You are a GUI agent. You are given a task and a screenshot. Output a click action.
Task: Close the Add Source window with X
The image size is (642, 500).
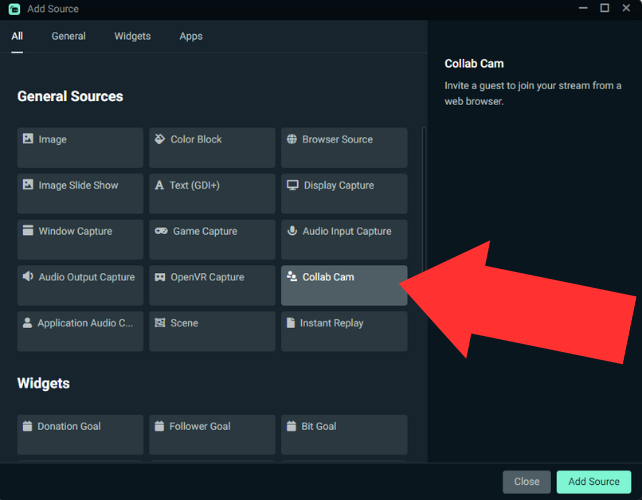pyautogui.click(x=626, y=8)
